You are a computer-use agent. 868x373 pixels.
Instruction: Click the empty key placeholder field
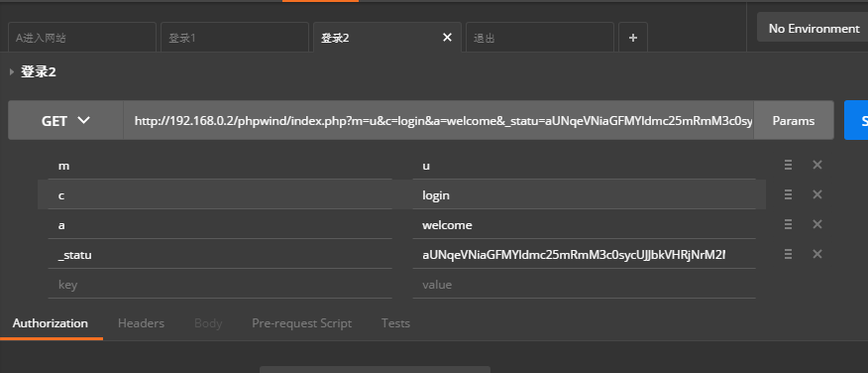[220, 285]
